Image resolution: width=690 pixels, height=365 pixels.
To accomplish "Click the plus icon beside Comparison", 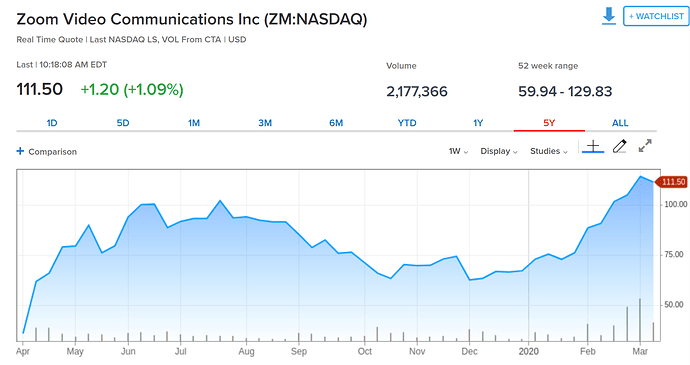I will pyautogui.click(x=20, y=151).
